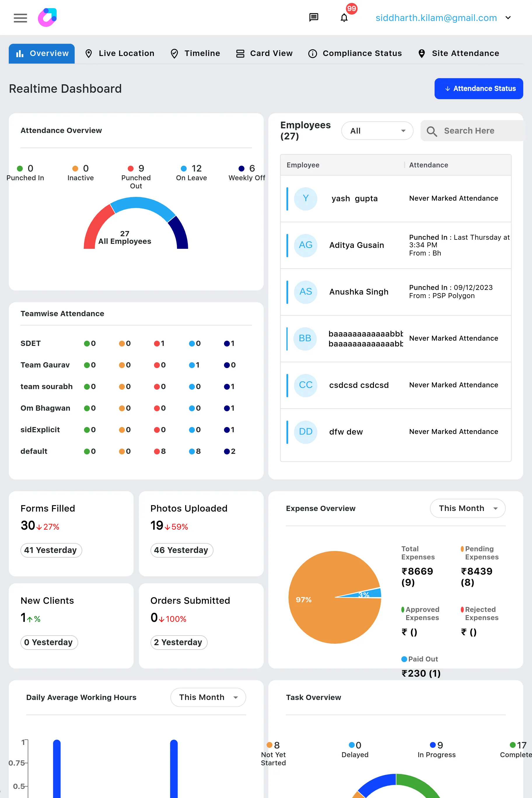Switch to the Live Location tab
Screen dimensions: 532x798
pyautogui.click(x=119, y=54)
